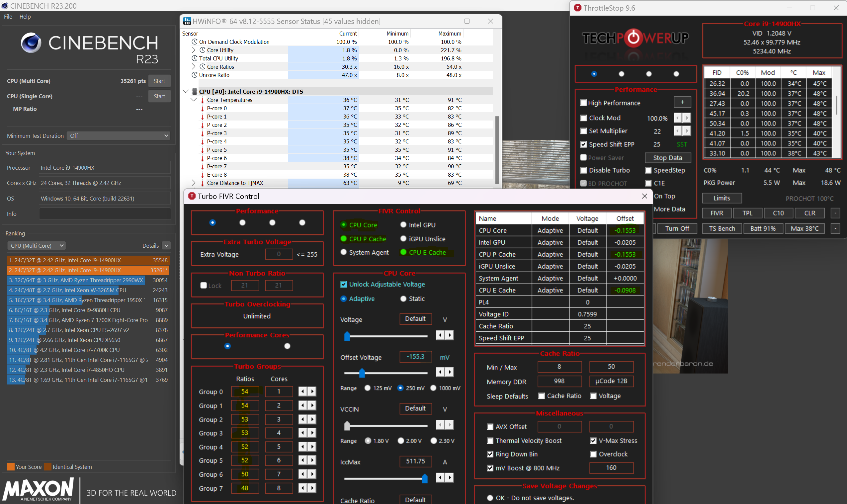Open the TPL window in ThrottleStop
The width and height of the screenshot is (847, 504).
click(x=747, y=213)
